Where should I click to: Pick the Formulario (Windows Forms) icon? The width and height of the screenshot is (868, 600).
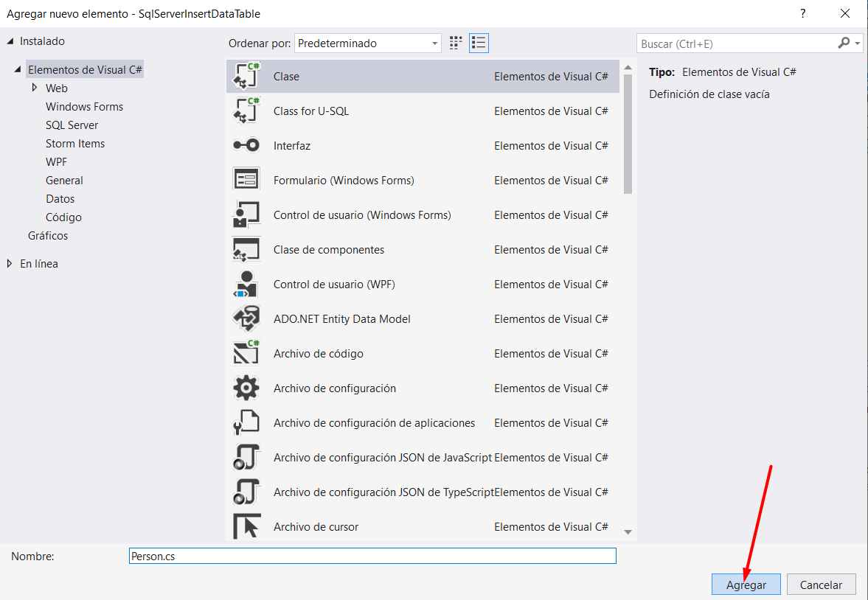(246, 181)
